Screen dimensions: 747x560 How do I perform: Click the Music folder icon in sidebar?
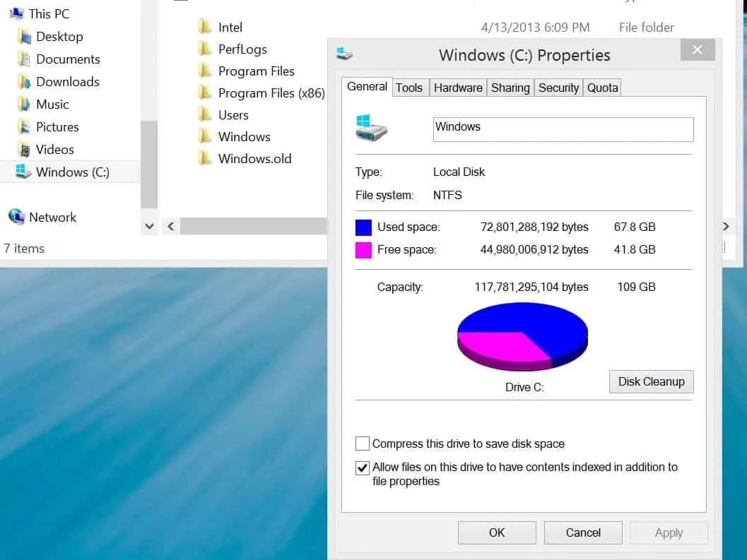click(x=24, y=105)
